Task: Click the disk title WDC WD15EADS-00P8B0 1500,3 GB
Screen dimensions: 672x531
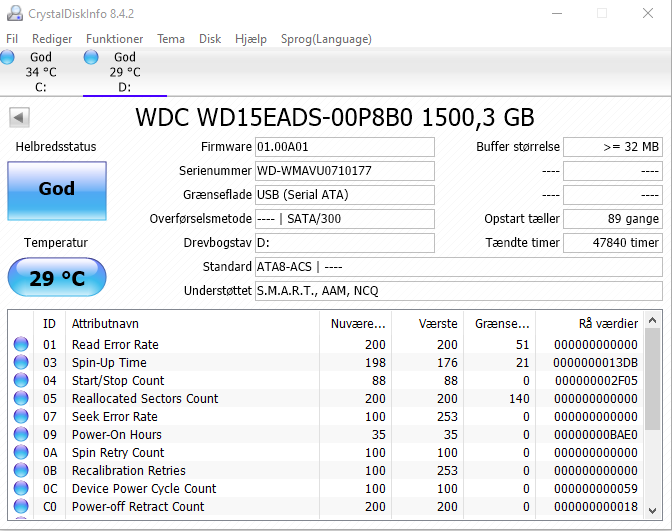Action: click(x=335, y=117)
